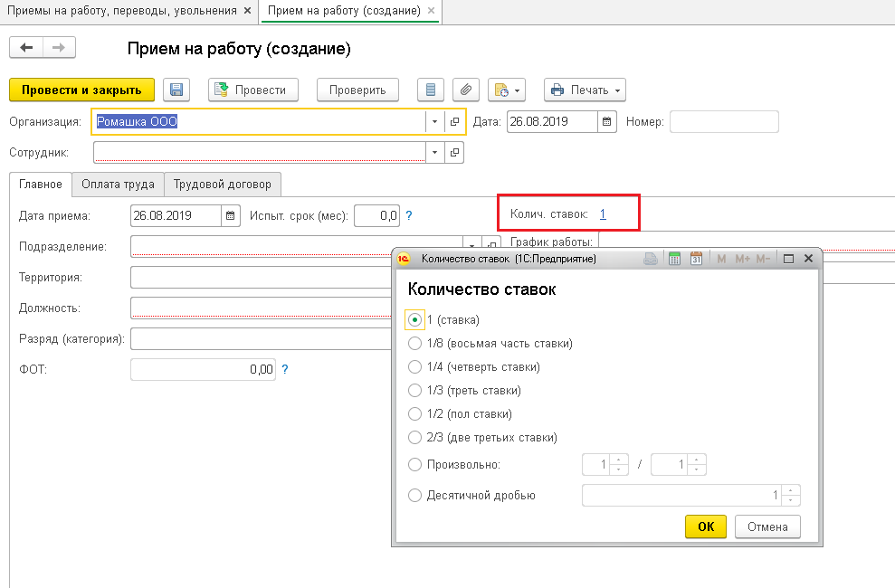This screenshot has width=895, height=588.
Task: Select 2/3 (две третьих ставки) option
Action: click(415, 438)
